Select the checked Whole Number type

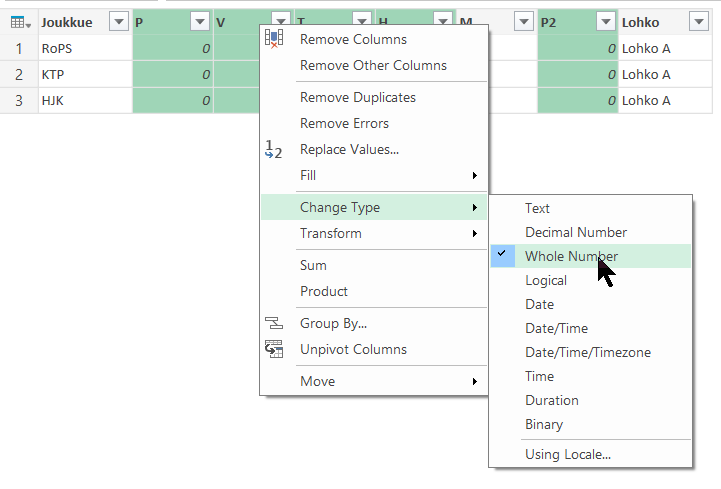point(571,256)
